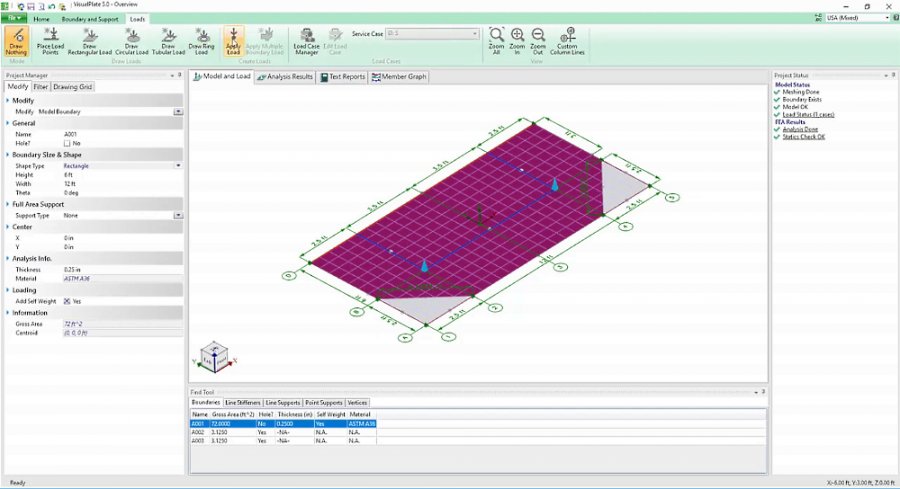Select the A002 row in boundaries table
The height and width of the screenshot is (489, 900).
[x=284, y=432]
